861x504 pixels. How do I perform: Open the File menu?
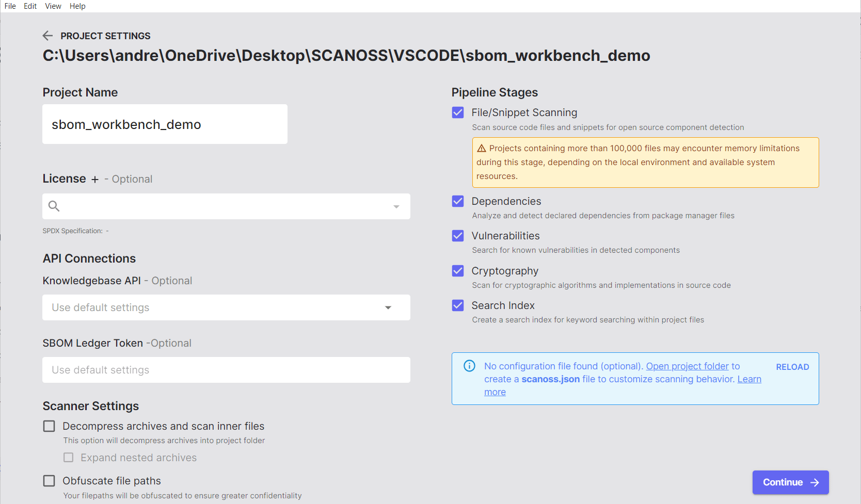(x=10, y=6)
